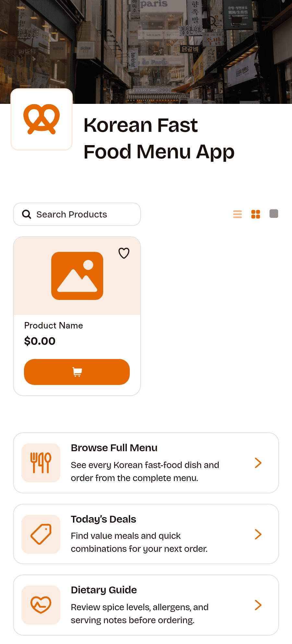This screenshot has height=644, width=292.
Task: Click the Product Name label
Action: click(54, 326)
